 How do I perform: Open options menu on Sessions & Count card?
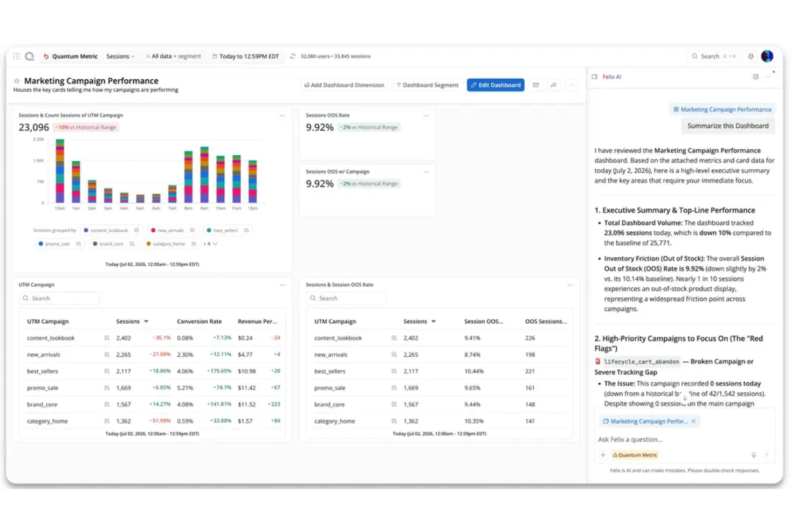282,115
